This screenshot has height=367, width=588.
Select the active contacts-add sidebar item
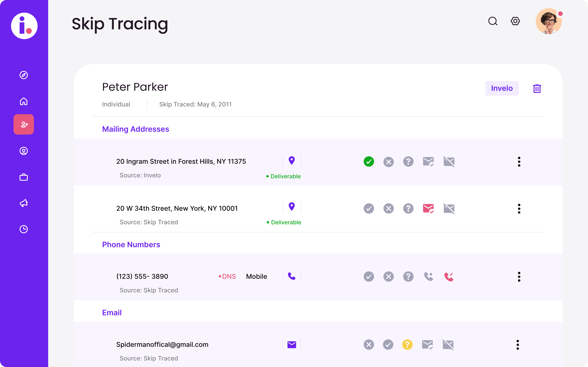24,124
